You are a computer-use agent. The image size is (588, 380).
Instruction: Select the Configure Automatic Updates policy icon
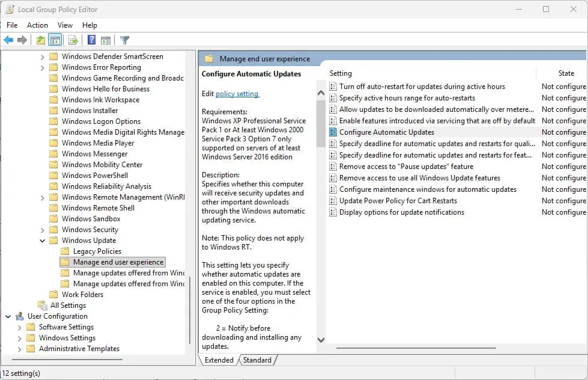coord(333,132)
